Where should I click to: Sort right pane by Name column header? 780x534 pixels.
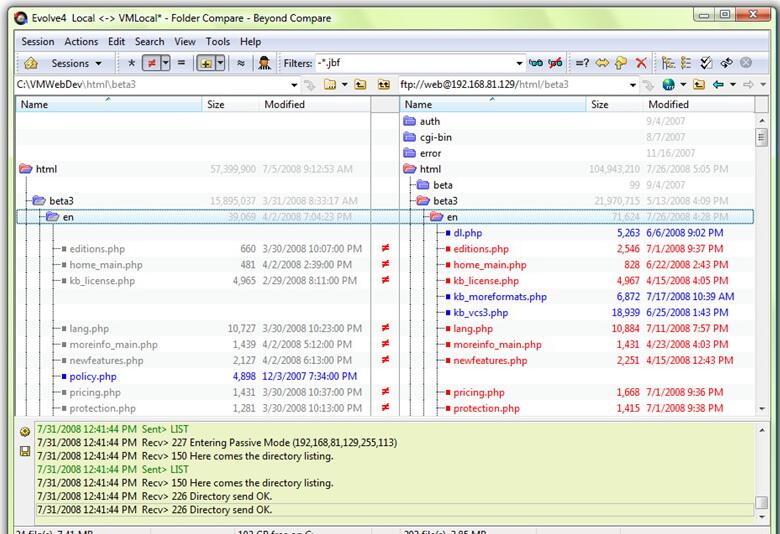click(493, 105)
